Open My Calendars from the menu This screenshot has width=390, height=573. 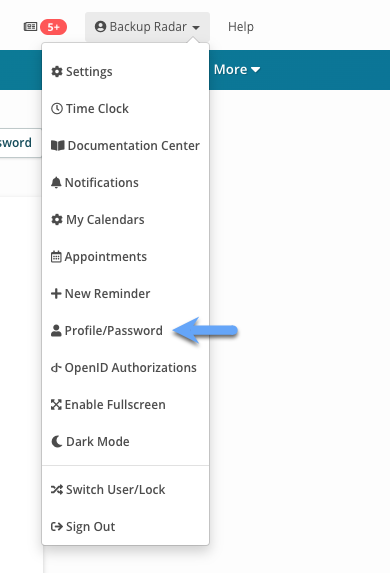(x=125, y=220)
